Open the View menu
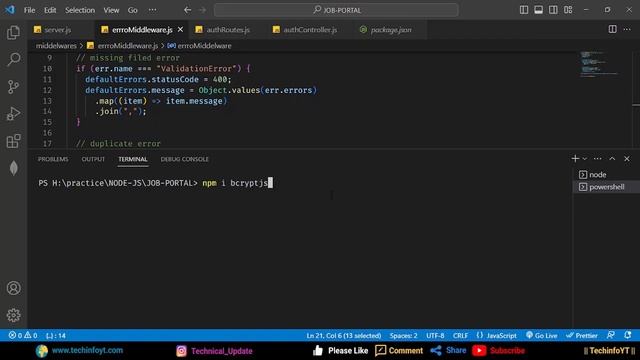Screen dimensions: 640x360 click(111, 10)
